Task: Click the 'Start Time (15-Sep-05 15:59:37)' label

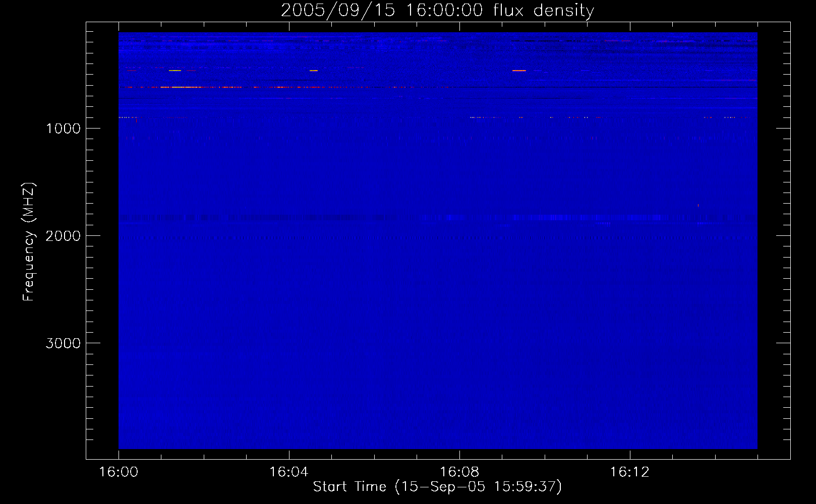Action: tap(437, 487)
